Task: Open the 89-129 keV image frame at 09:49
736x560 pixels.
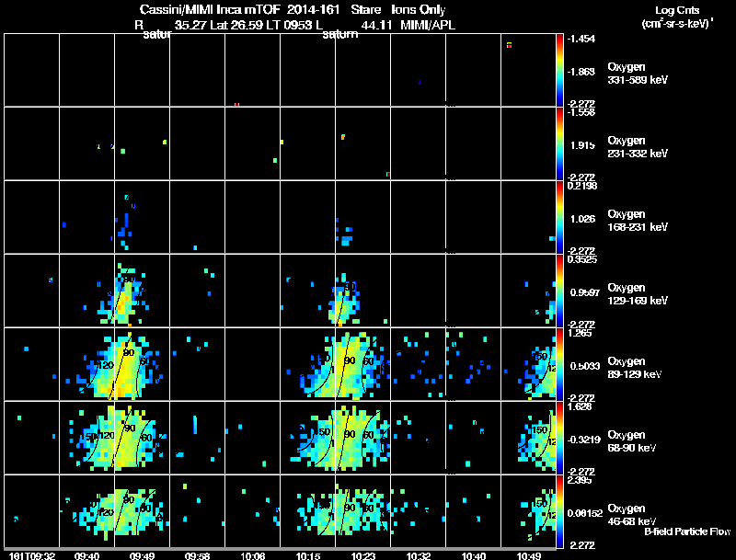Action: coord(142,364)
